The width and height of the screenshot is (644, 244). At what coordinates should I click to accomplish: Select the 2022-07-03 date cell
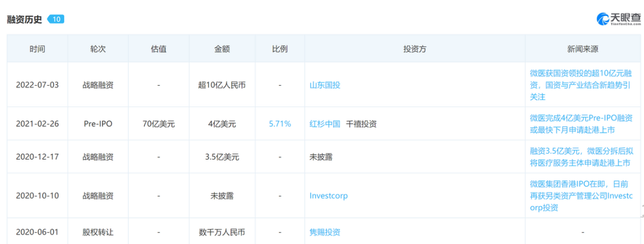37,85
